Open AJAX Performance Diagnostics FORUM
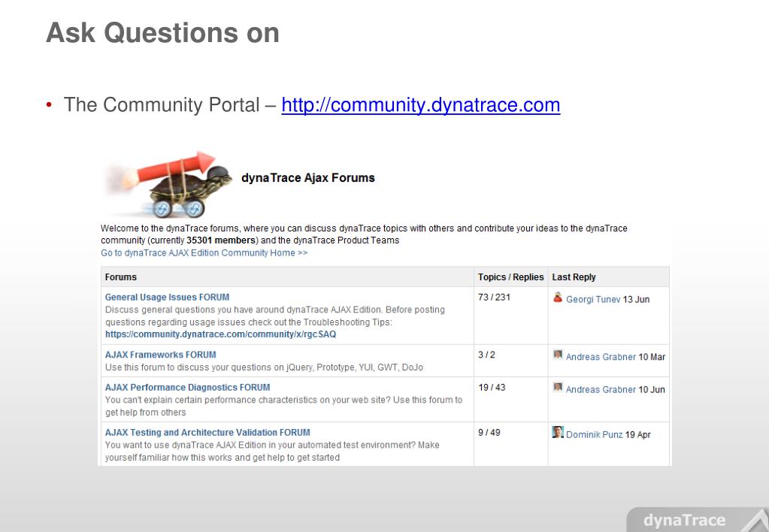Screen dimensions: 769x532 (x=187, y=388)
